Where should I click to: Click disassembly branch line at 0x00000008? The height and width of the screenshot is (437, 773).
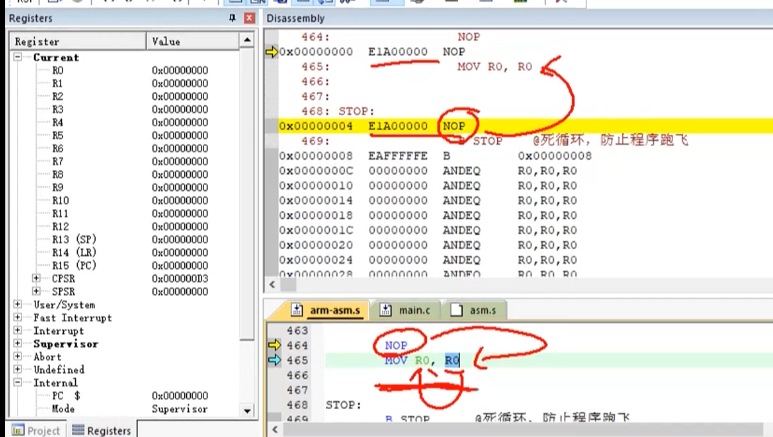point(526,156)
